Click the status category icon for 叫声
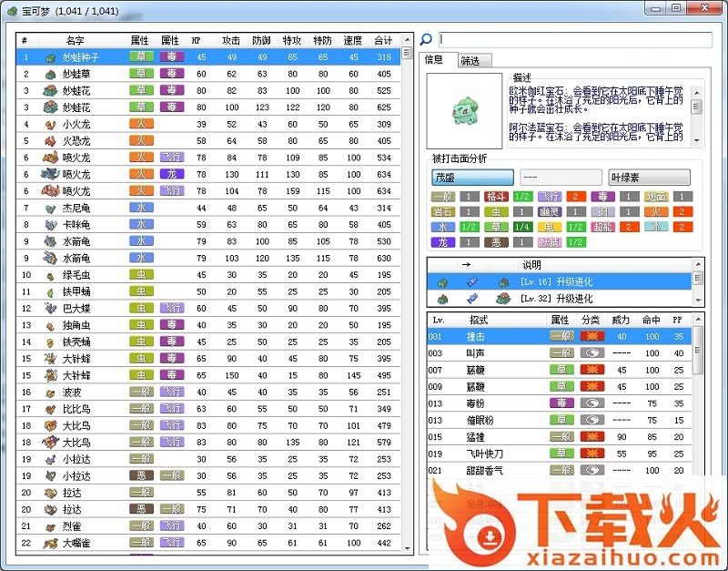 pos(592,352)
